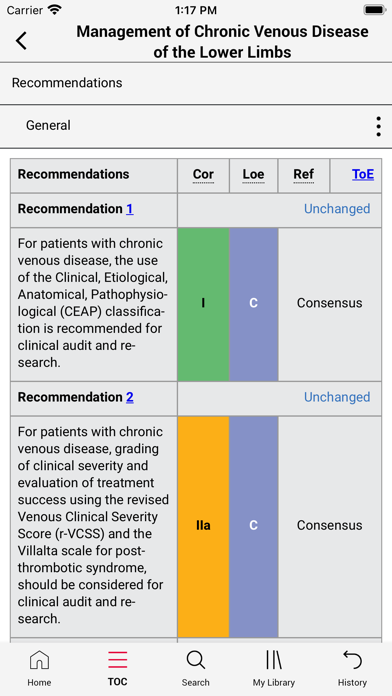Expand the Recommendations section header
Screen dimensions: 392x696
pyautogui.click(x=196, y=83)
